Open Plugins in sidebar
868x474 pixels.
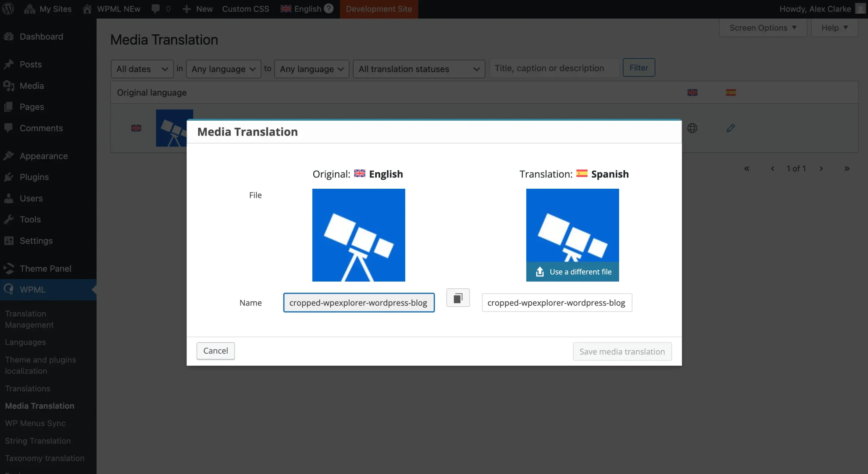(x=48, y=177)
